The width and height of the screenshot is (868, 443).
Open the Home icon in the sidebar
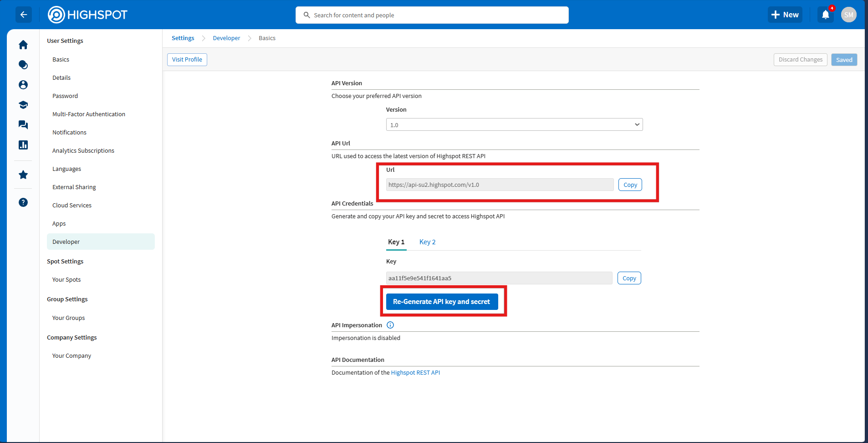(23, 45)
